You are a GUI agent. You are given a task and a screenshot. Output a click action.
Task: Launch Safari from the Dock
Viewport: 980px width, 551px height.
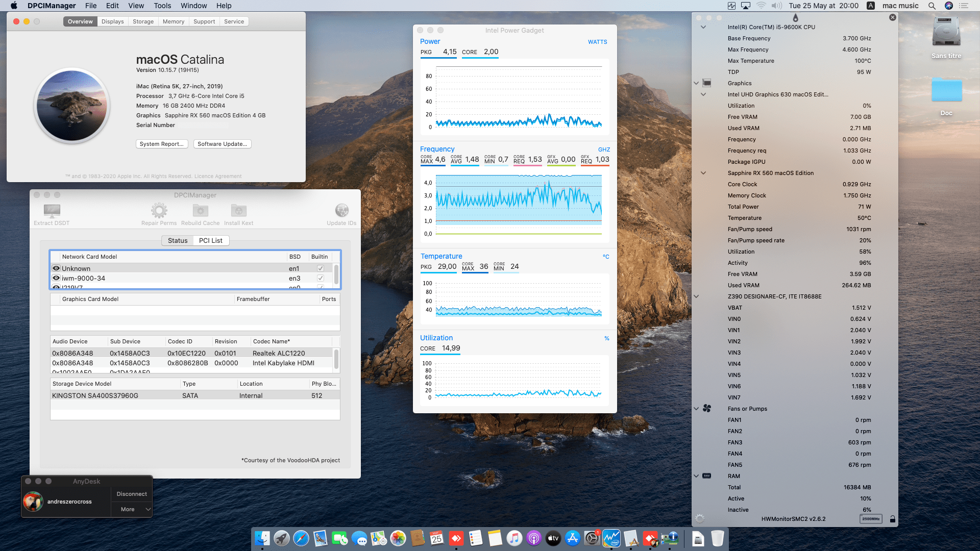pos(301,538)
